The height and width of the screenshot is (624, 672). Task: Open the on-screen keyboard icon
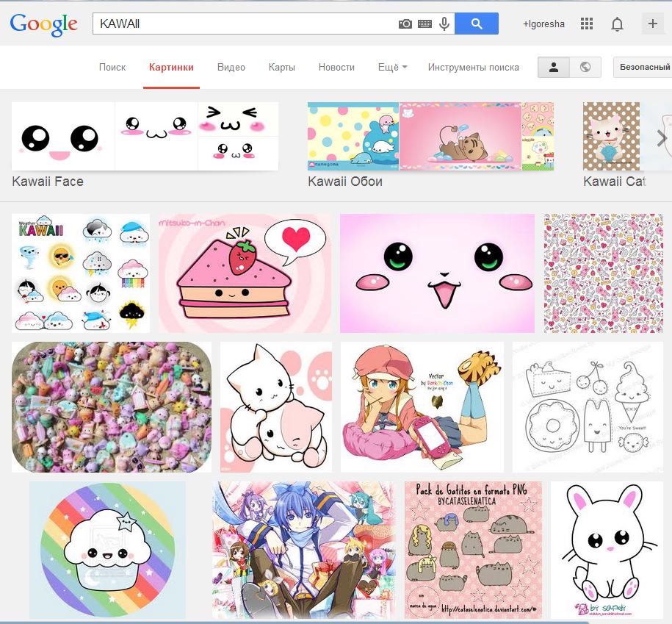coord(424,24)
